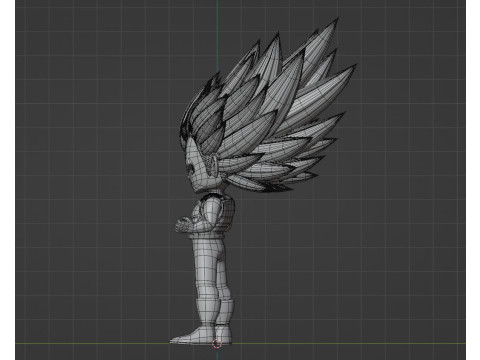Click the red-white 3D cursor at the feet
The image size is (480, 360).
tap(217, 344)
